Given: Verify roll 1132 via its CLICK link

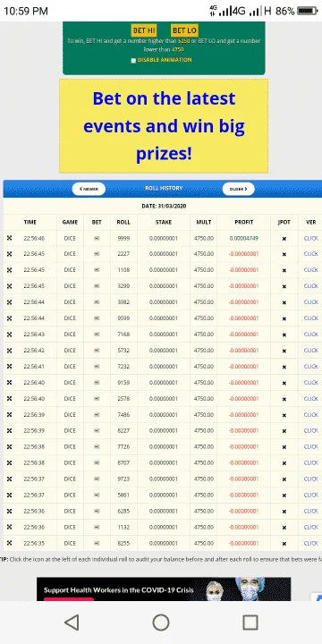Looking at the screenshot, I should tap(311, 527).
